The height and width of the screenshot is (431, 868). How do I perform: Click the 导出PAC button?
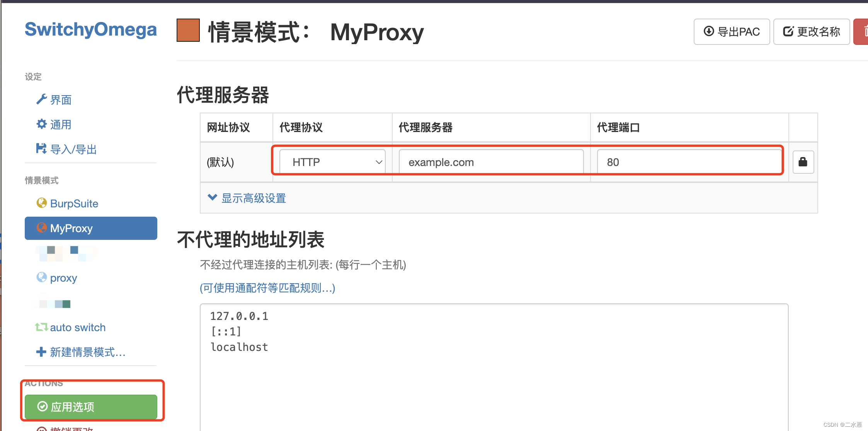click(x=732, y=32)
